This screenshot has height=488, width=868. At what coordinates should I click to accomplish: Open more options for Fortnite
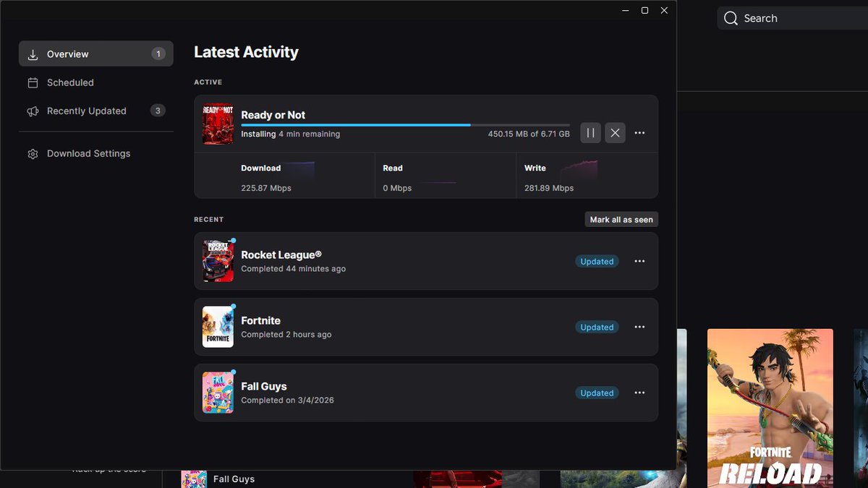pyautogui.click(x=639, y=327)
